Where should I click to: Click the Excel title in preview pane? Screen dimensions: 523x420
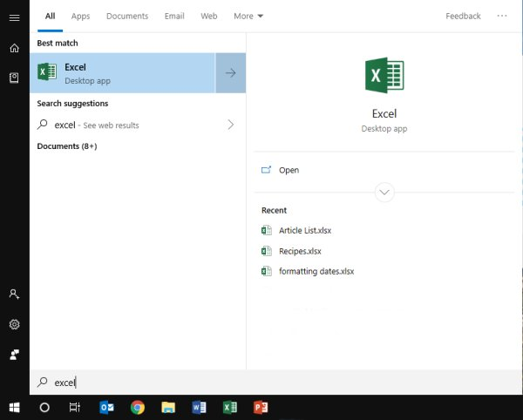(384, 113)
